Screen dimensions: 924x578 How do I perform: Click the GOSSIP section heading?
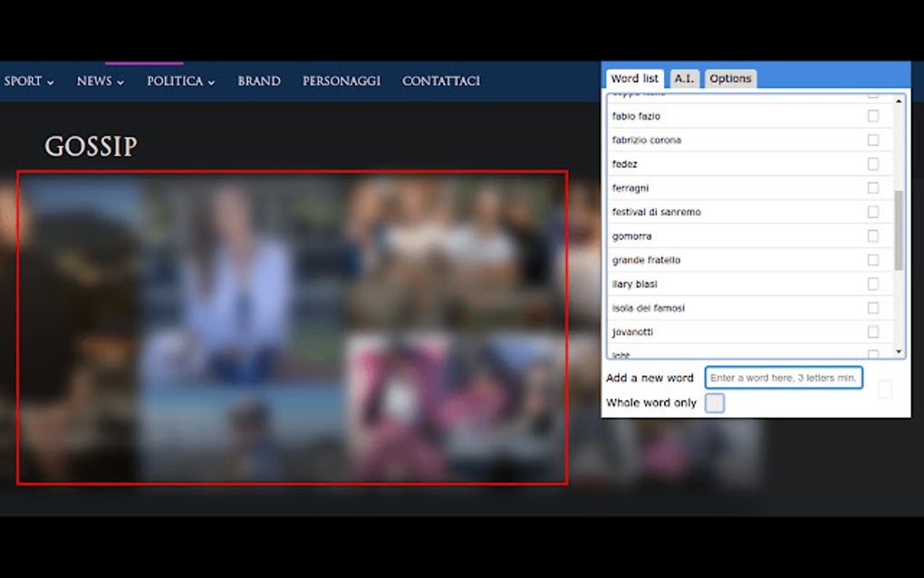click(91, 147)
